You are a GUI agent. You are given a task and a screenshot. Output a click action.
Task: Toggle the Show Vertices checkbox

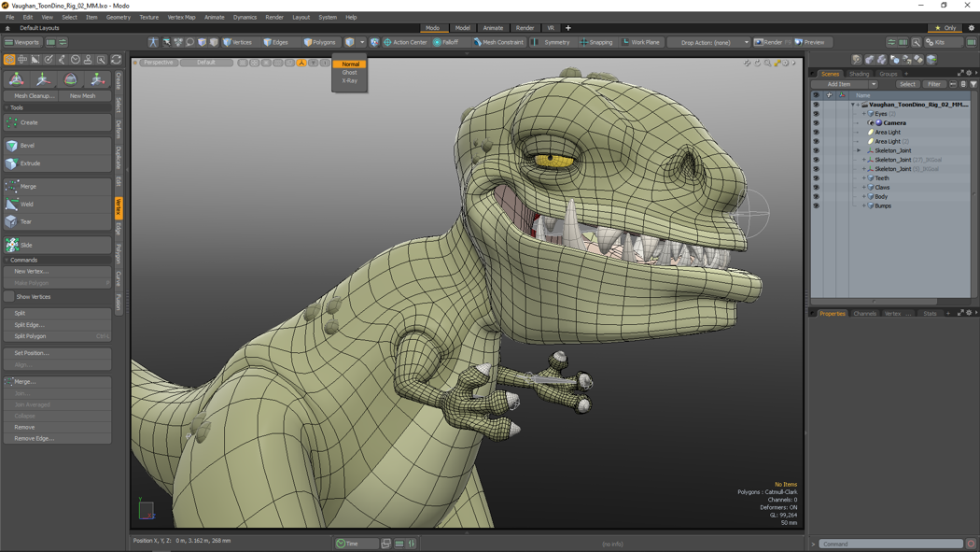pyautogui.click(x=9, y=297)
